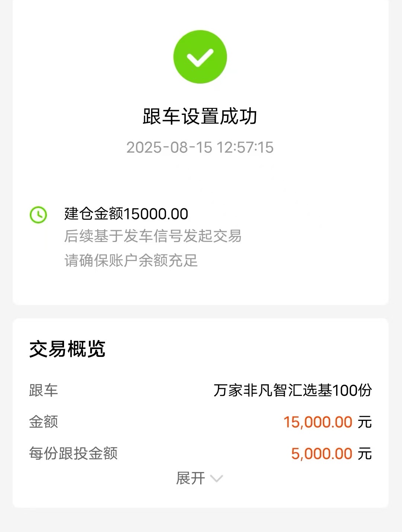The image size is (402, 532).
Task: Tap the 100份 text in the 跟车 row
Action: [x=352, y=391]
